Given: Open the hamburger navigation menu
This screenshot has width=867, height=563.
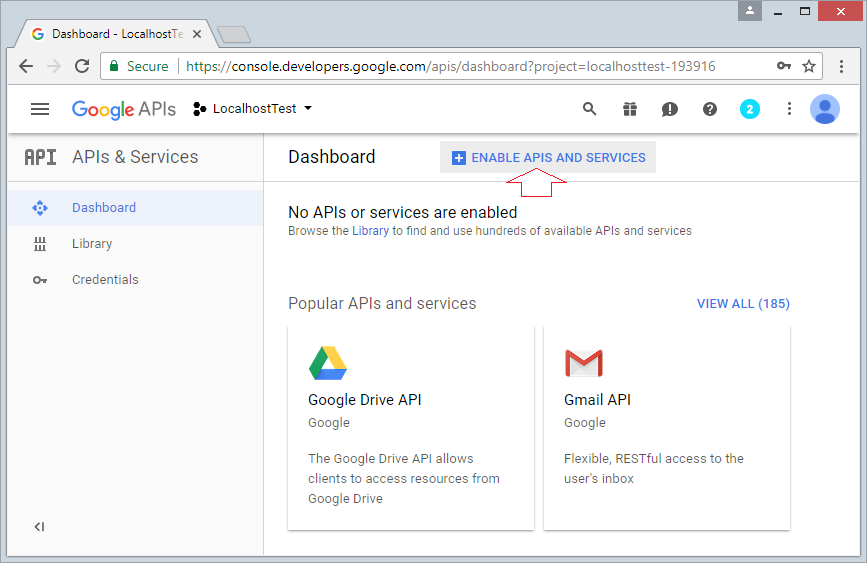Looking at the screenshot, I should (x=40, y=109).
